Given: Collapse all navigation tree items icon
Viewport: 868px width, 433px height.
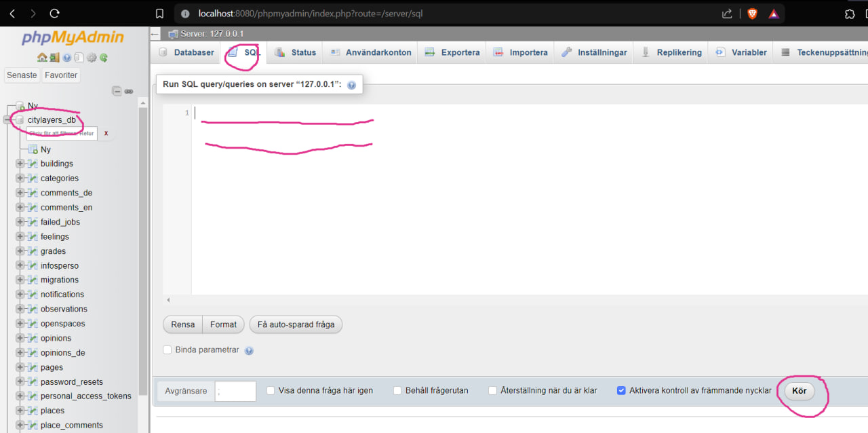Looking at the screenshot, I should pyautogui.click(x=117, y=91).
